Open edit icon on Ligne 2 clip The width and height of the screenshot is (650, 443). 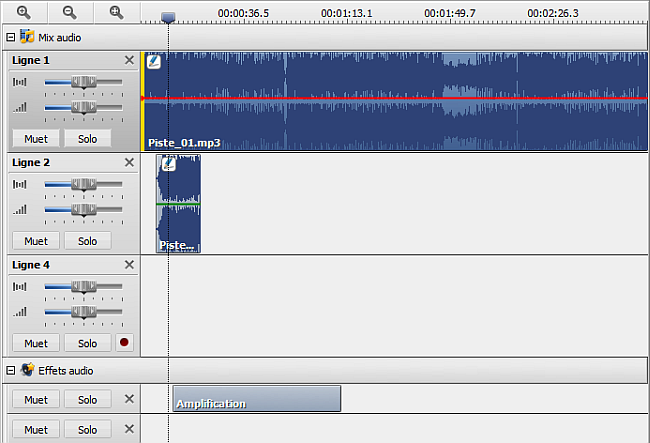pos(168,164)
